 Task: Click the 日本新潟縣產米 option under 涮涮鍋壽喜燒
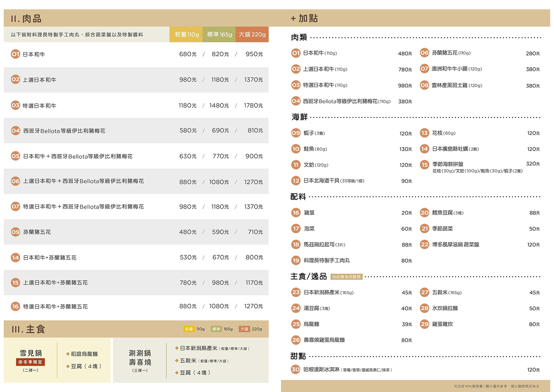198,348
